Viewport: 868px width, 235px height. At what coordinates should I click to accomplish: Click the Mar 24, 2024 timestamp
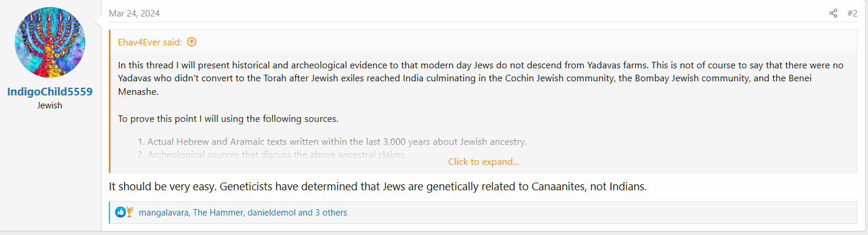click(134, 13)
